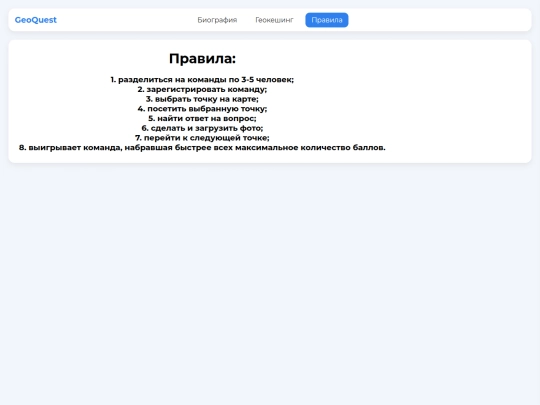The width and height of the screenshot is (540, 405).
Task: Open the GeoQuest logo link
Action: [x=35, y=20]
